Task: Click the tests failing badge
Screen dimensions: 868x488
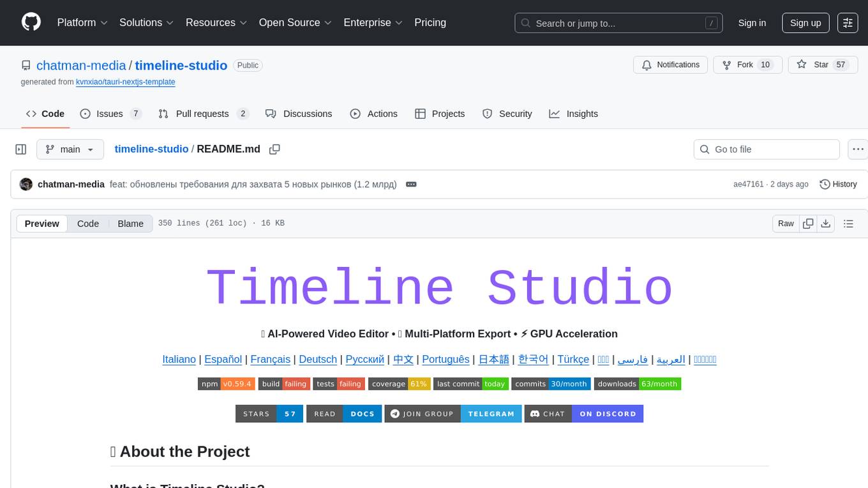Action: (340, 384)
